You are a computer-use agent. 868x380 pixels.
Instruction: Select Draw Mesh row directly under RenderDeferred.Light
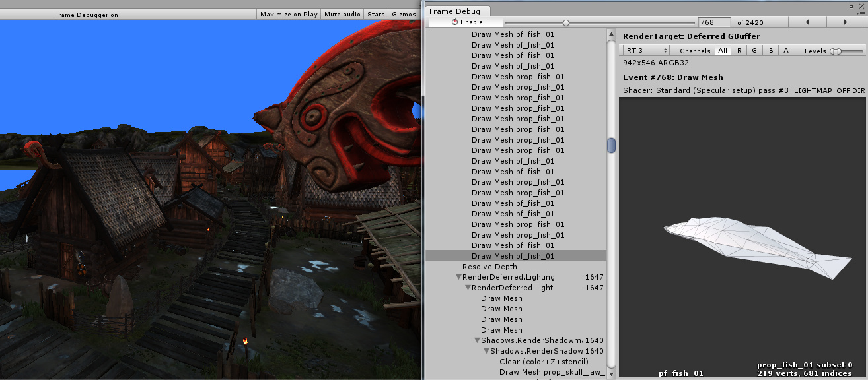[x=501, y=298]
